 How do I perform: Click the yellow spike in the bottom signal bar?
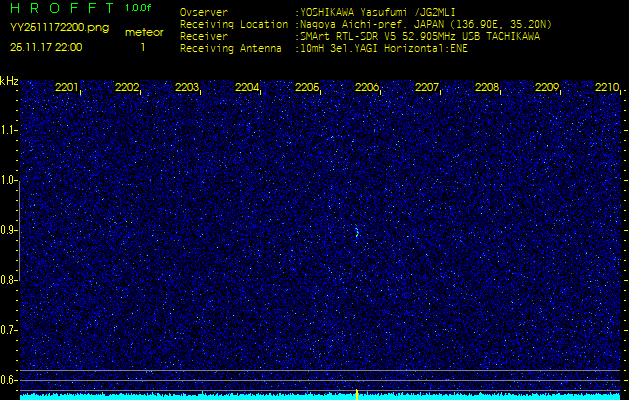[x=357, y=394]
